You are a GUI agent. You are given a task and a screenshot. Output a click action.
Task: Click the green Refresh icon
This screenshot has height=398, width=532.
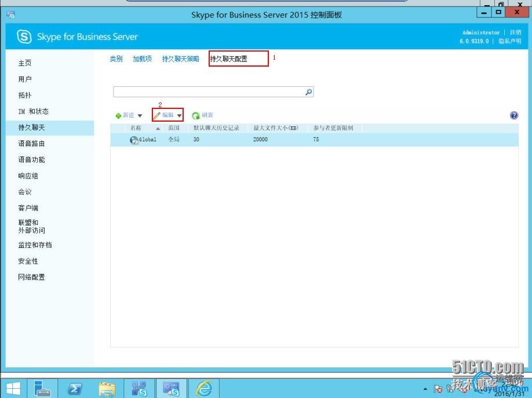196,116
